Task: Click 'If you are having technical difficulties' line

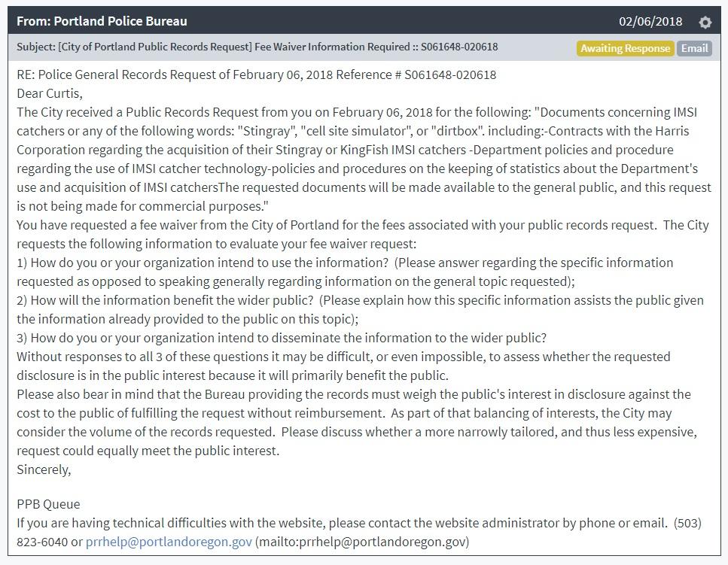Action: (x=359, y=523)
